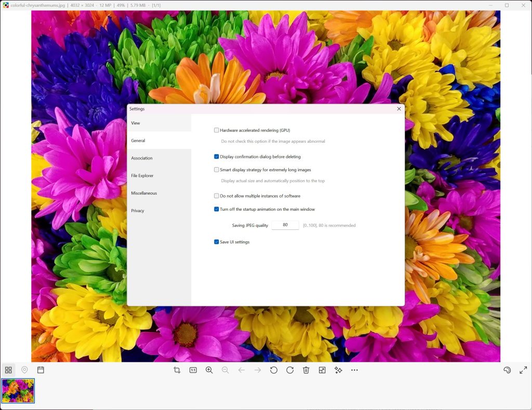This screenshot has height=410, width=532.
Task: Maximize the image viewer window
Action: click(x=507, y=5)
